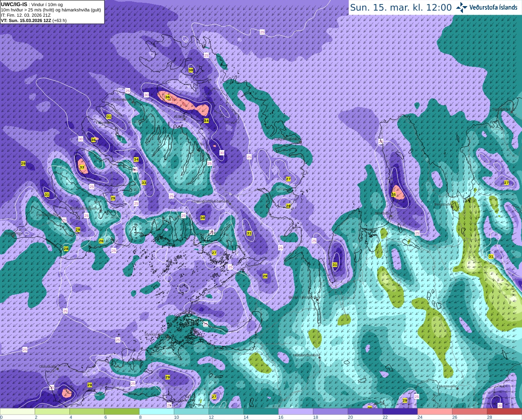This screenshot has width=522, height=420.
Task: Select the olive green 6–8 legend swatch
Action: pos(122,411)
